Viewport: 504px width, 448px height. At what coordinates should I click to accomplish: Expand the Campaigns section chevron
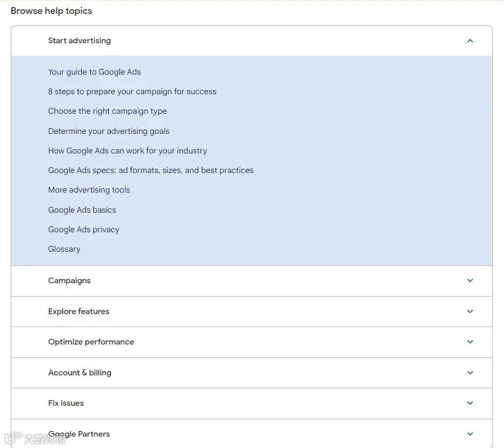pyautogui.click(x=470, y=281)
